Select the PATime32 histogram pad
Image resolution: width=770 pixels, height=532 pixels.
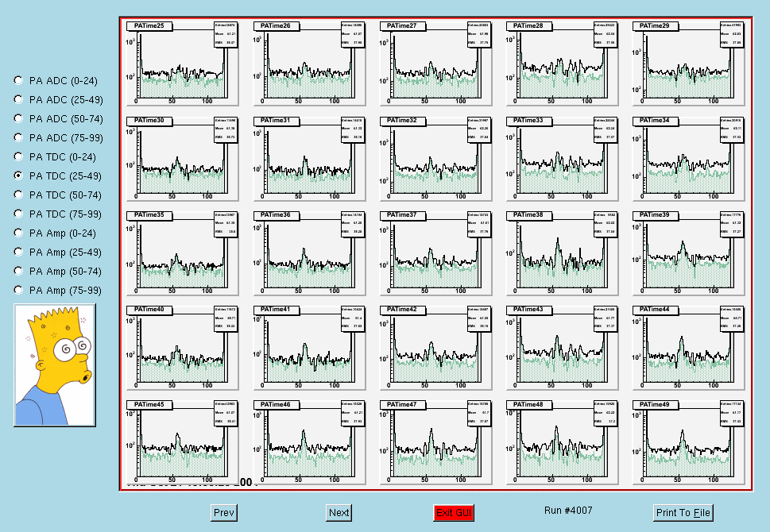[x=435, y=159]
